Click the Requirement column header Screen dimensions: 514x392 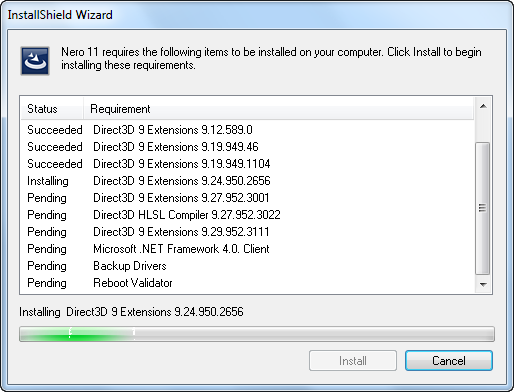pyautogui.click(x=278, y=109)
